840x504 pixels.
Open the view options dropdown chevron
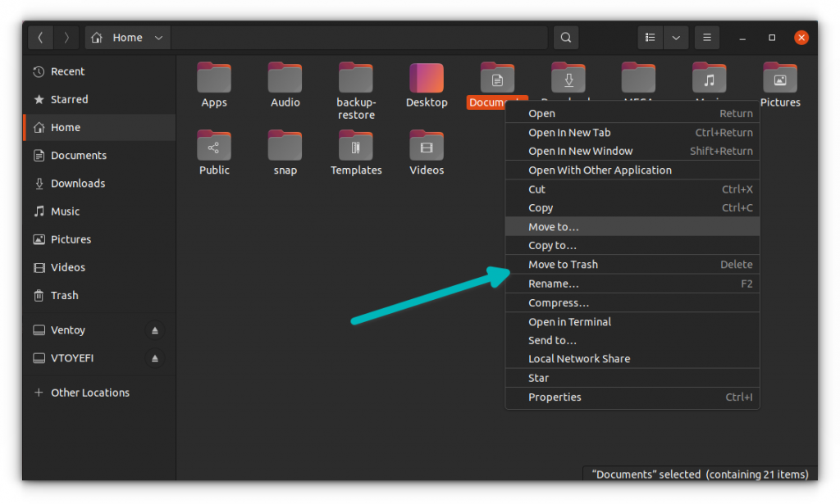pos(675,37)
